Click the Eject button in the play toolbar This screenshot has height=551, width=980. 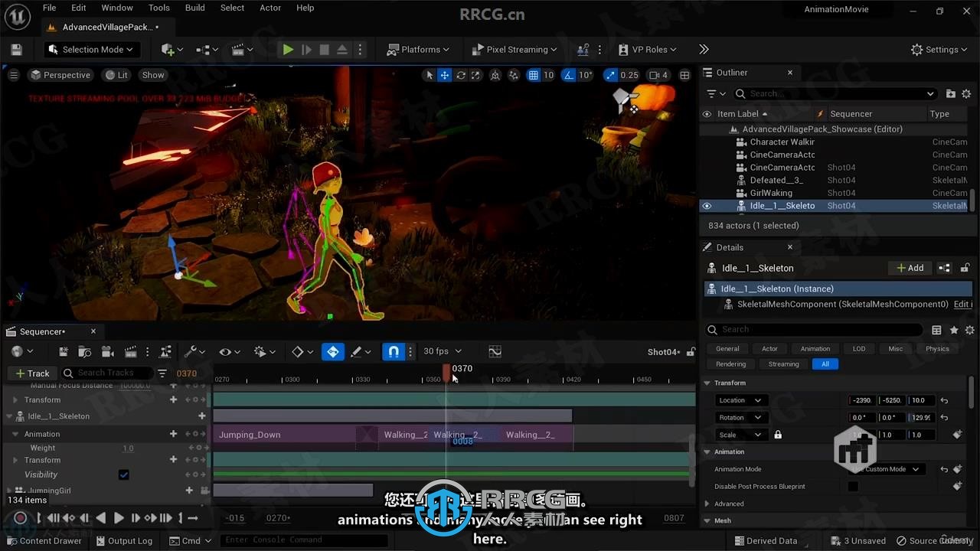(342, 50)
